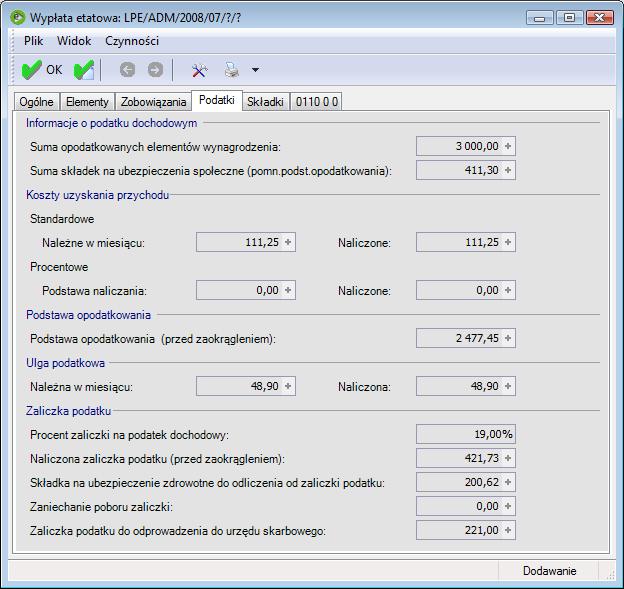Click the Dodawanie status bar text

click(x=549, y=571)
